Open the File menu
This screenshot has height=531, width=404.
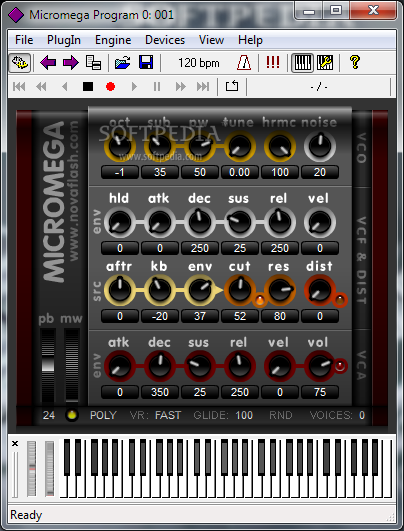click(x=24, y=40)
